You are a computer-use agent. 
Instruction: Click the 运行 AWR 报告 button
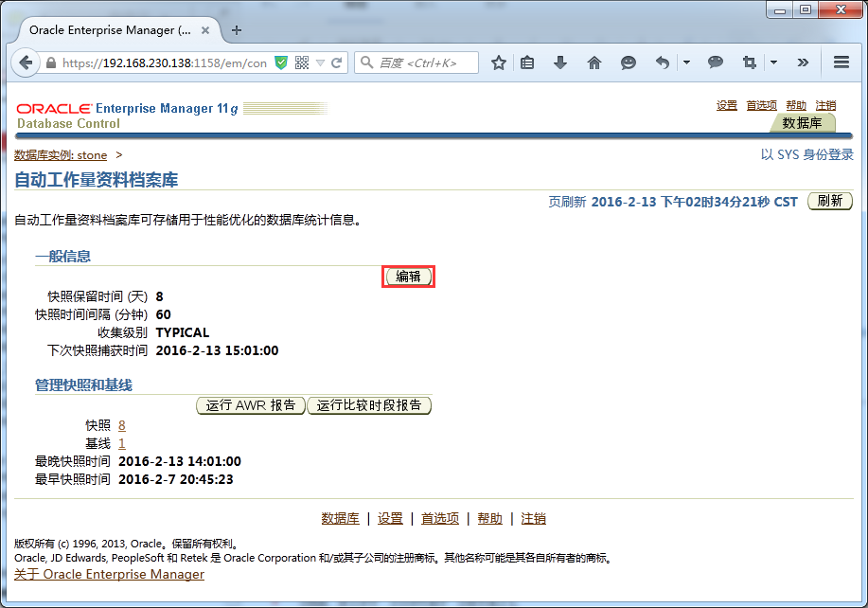250,405
